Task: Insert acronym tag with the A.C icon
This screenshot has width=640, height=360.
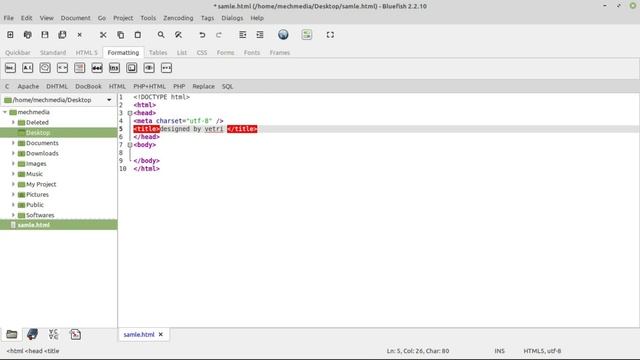Action: (x=27, y=68)
